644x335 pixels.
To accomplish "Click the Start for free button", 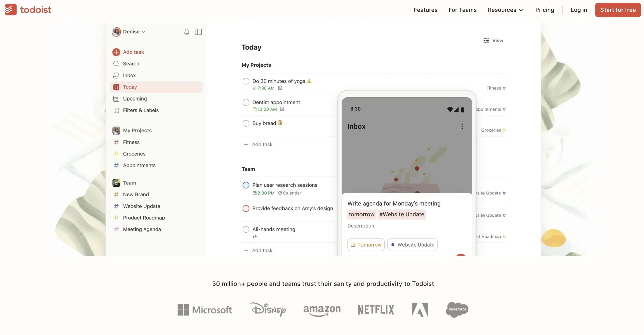I will (x=618, y=10).
